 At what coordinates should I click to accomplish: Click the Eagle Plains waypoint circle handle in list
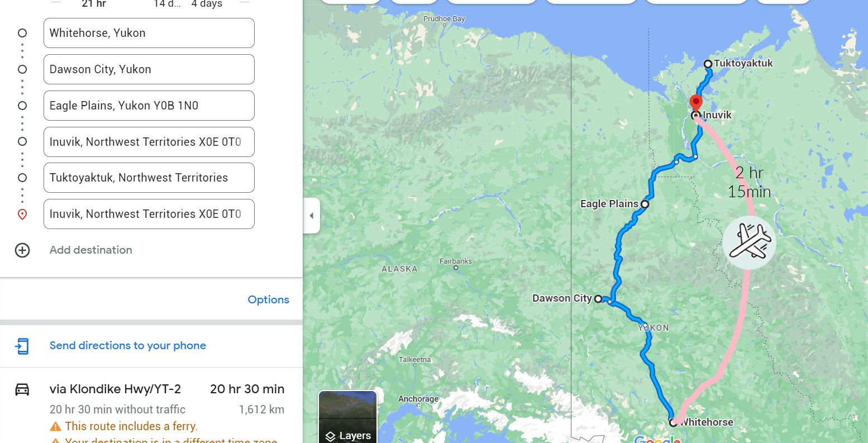pyautogui.click(x=22, y=106)
